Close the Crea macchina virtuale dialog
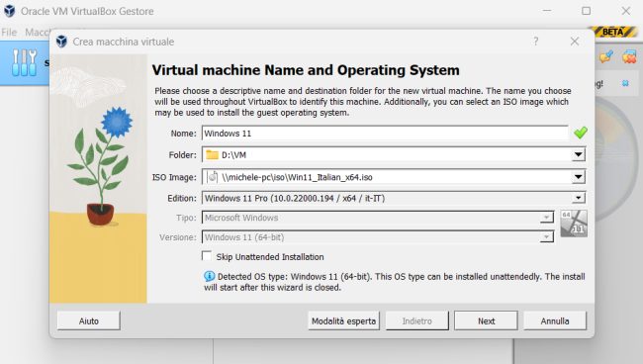The height and width of the screenshot is (364, 643). pos(575,41)
